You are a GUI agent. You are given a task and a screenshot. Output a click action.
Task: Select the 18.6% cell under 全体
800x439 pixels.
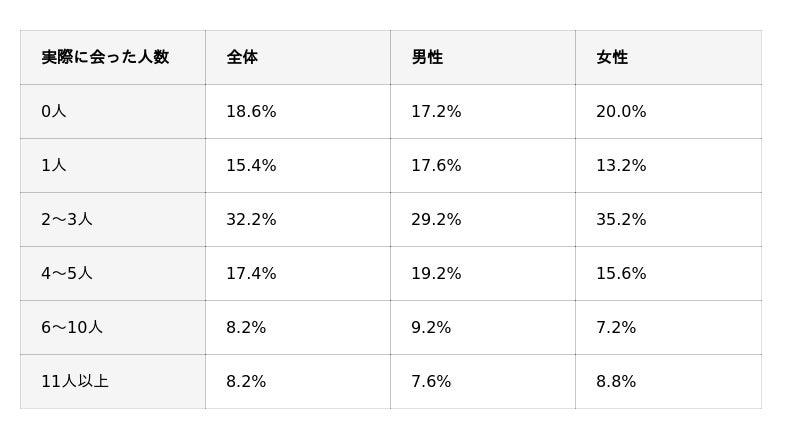(x=298, y=111)
